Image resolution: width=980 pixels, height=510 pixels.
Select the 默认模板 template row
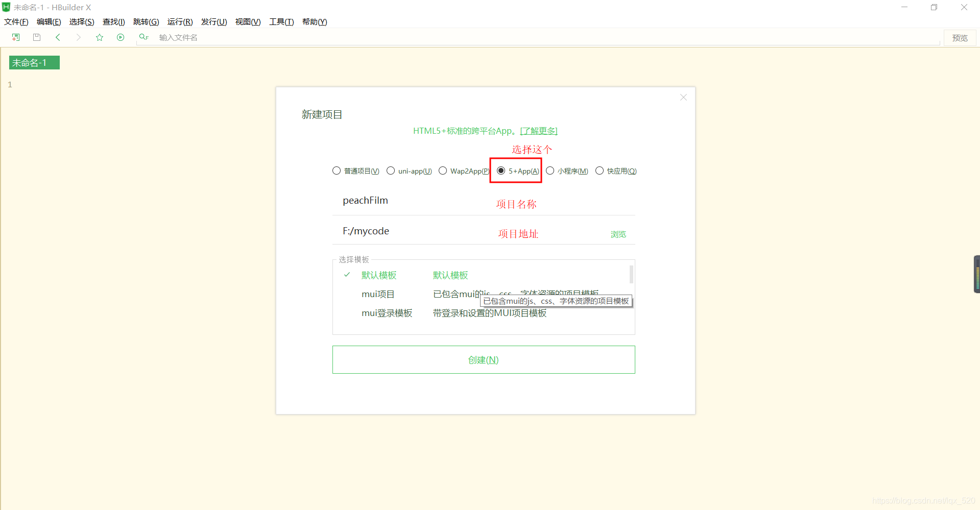click(480, 275)
